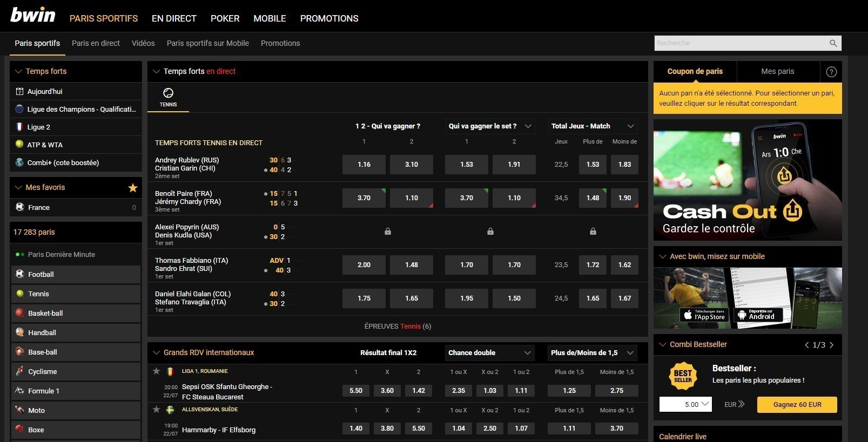Open EN DIRECT in top navigation
This screenshot has height=442, width=868.
click(x=174, y=18)
